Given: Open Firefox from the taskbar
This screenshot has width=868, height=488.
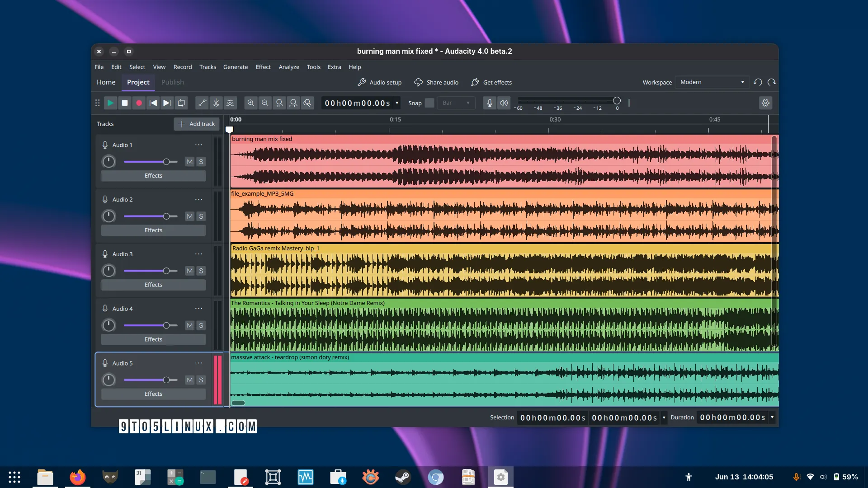Looking at the screenshot, I should pyautogui.click(x=78, y=477).
